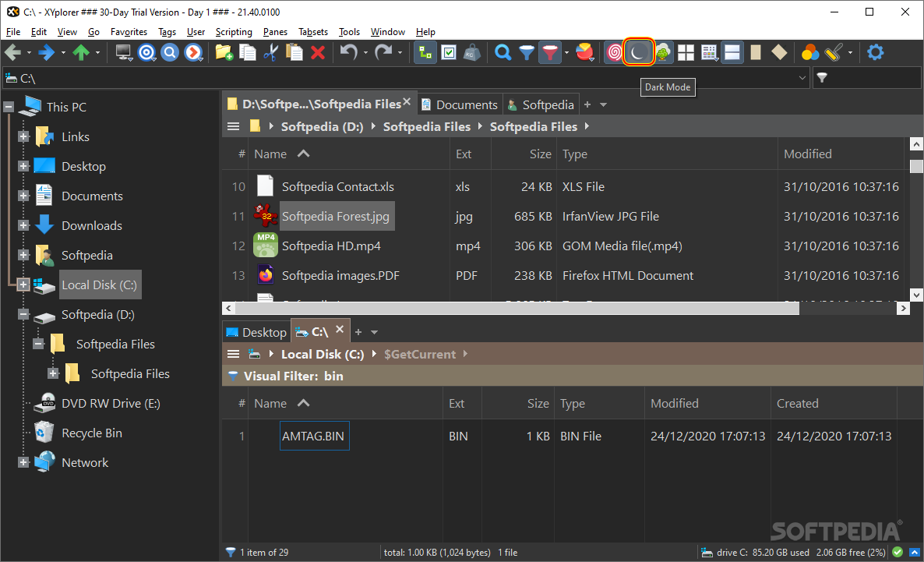The width and height of the screenshot is (924, 562).
Task: Open the upper pane tab list dropdown arrow
Action: pos(603,105)
